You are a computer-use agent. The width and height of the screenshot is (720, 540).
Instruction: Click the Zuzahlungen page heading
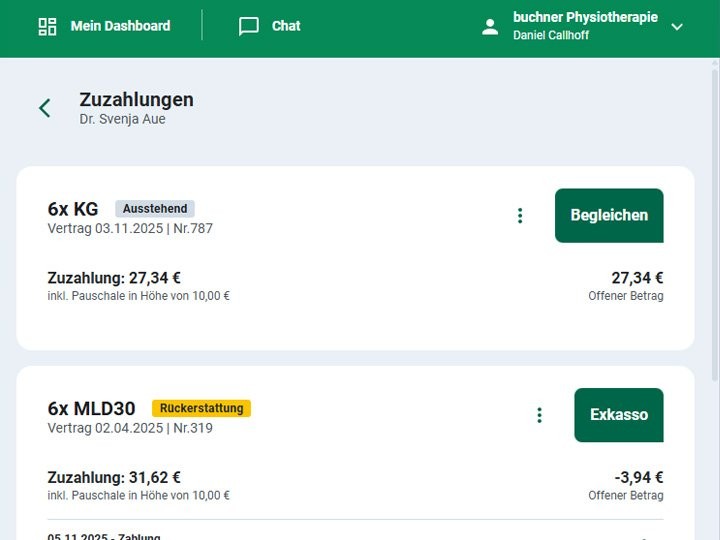[x=136, y=99]
